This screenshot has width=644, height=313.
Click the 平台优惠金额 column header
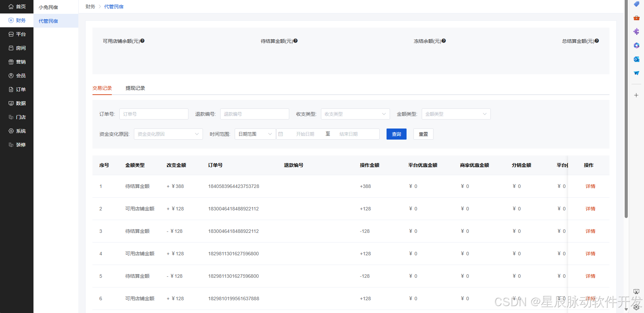(x=423, y=165)
